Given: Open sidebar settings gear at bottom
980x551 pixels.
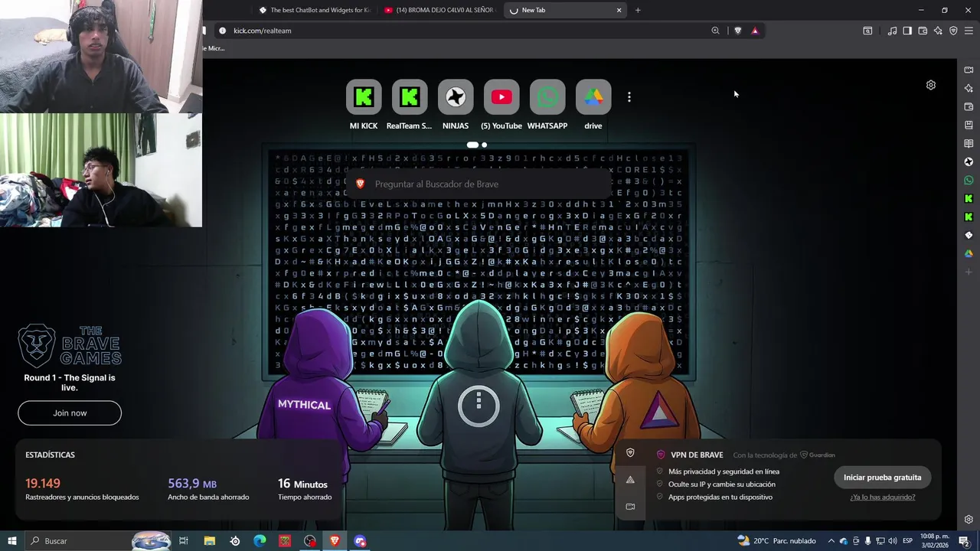Looking at the screenshot, I should [969, 519].
